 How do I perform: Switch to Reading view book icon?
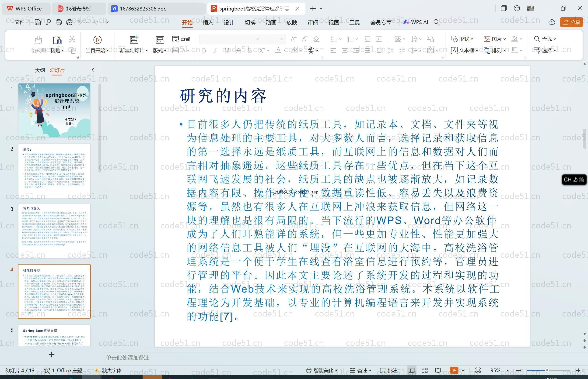point(438,370)
